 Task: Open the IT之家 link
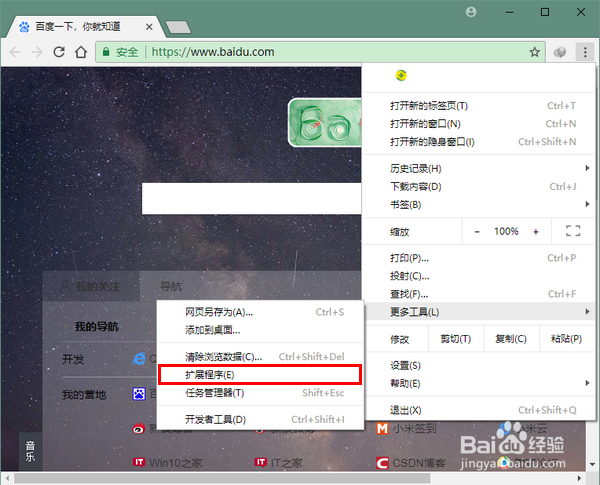click(x=287, y=463)
